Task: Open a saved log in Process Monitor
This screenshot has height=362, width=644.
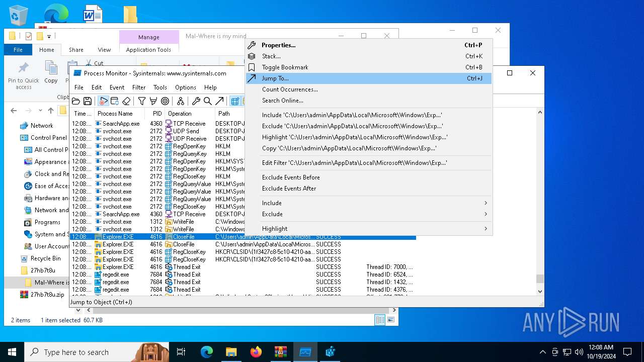Action: coord(76,101)
